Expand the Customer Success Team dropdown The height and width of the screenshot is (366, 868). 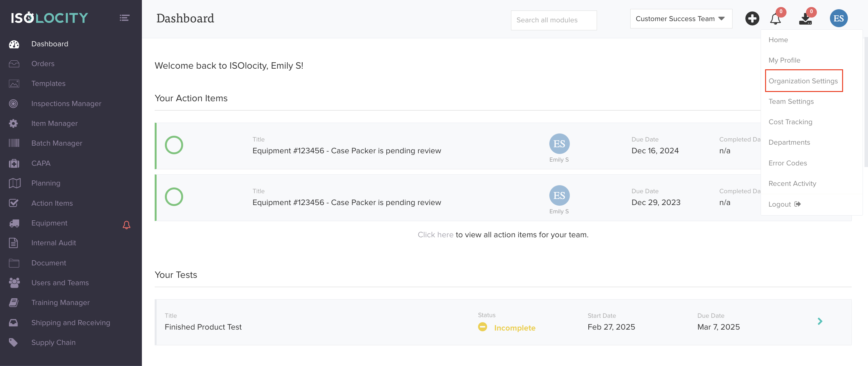click(681, 19)
